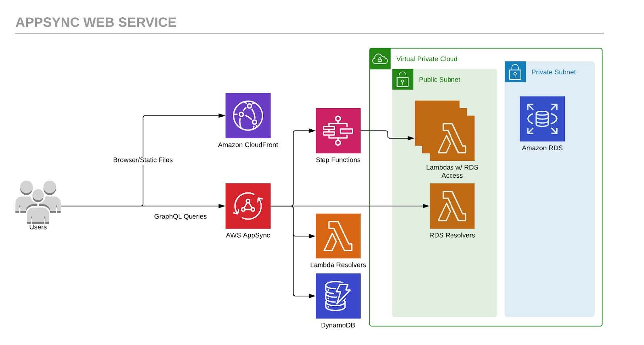Viewport: 644px width, 345px height.
Task: Select the Amazon CloudFront icon
Action: (x=248, y=116)
